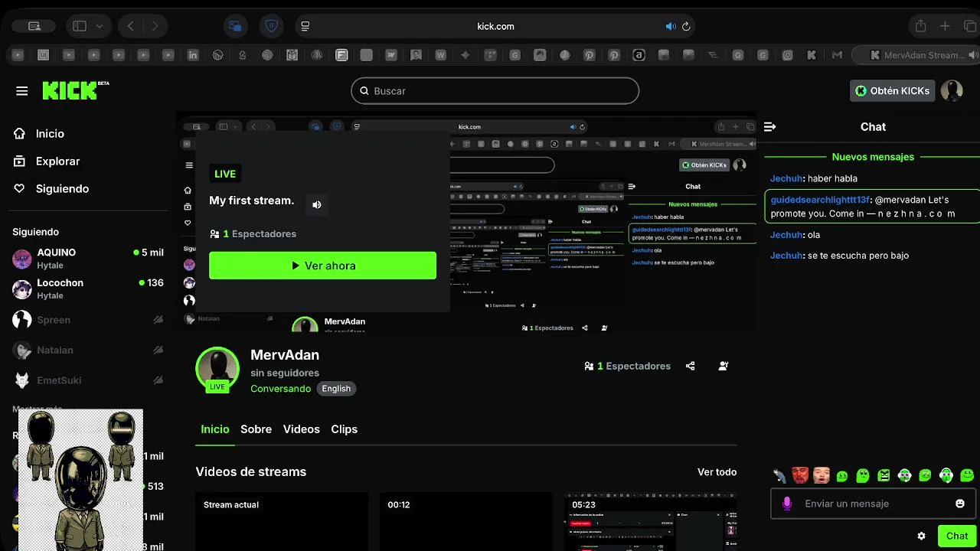Viewport: 980px width, 551px height.
Task: Insert the angry green square emote
Action: [884, 475]
